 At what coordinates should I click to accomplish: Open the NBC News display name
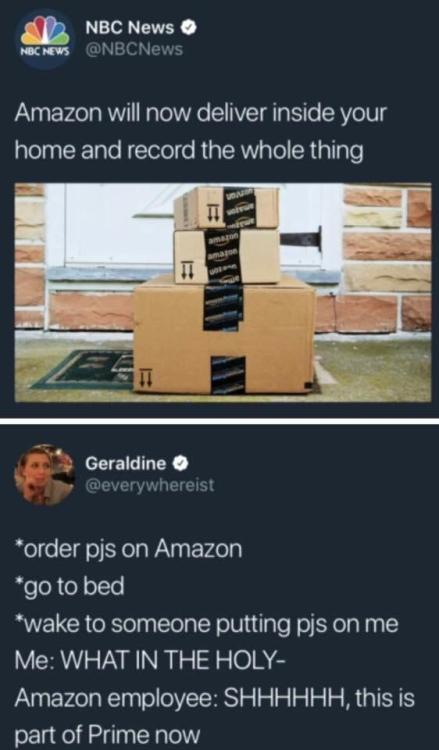click(x=130, y=28)
